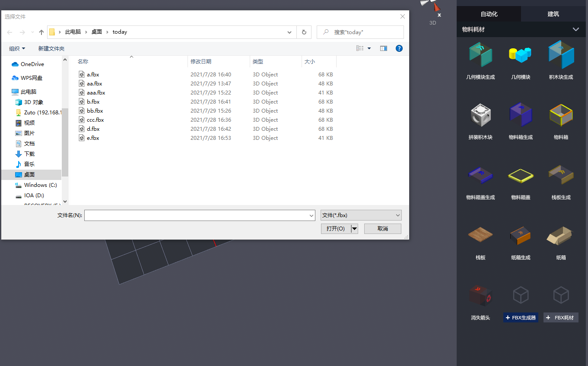Click the 新建文件夹 button
588x366 pixels.
click(51, 48)
